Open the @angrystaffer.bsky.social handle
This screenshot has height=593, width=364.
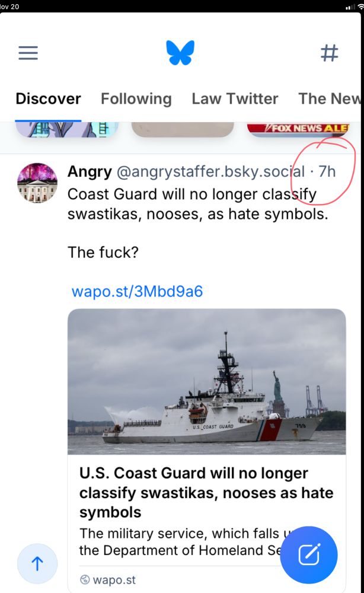[x=210, y=172]
